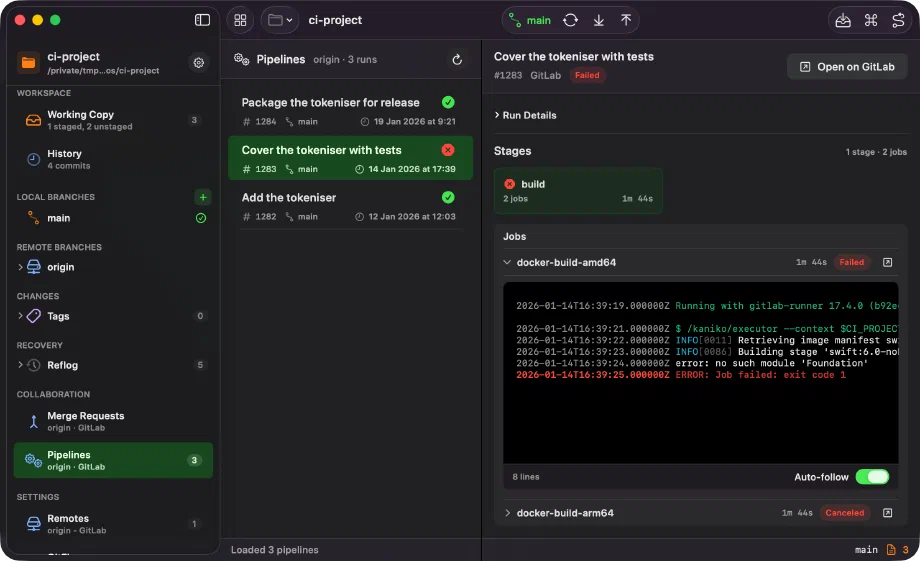Click main branch name in status bar
Image resolution: width=920 pixels, height=561 pixels.
866,550
